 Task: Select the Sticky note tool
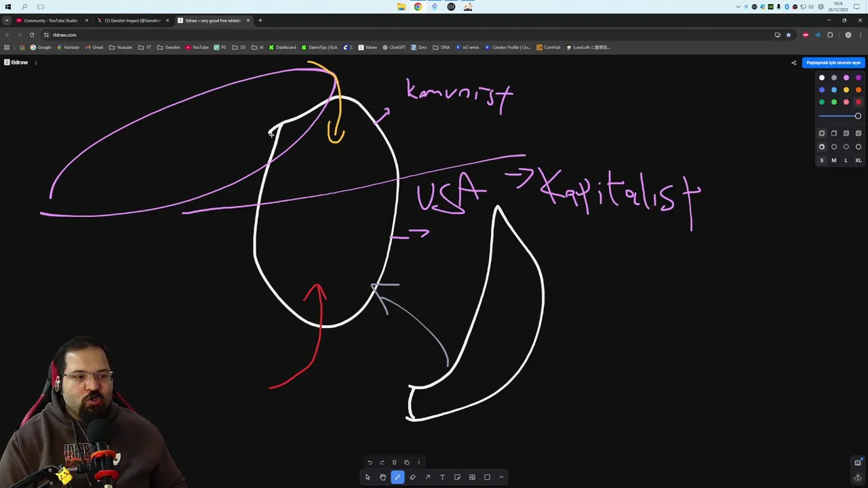(x=457, y=477)
